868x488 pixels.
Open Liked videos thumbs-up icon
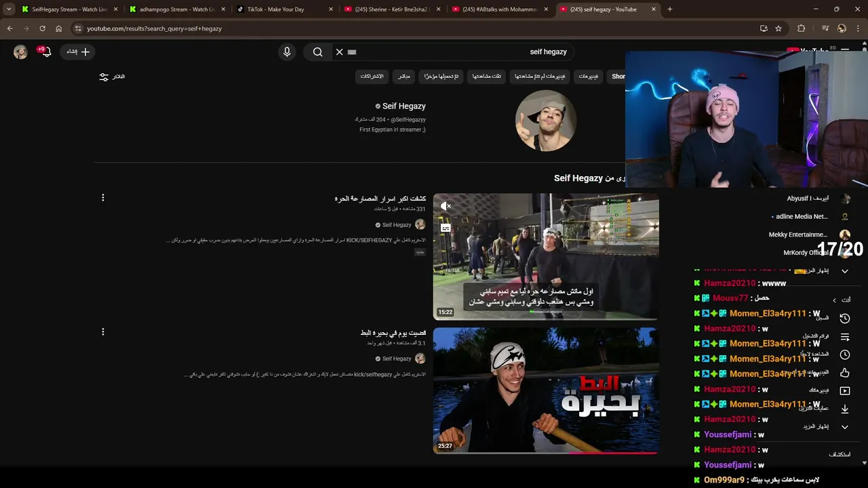point(845,373)
